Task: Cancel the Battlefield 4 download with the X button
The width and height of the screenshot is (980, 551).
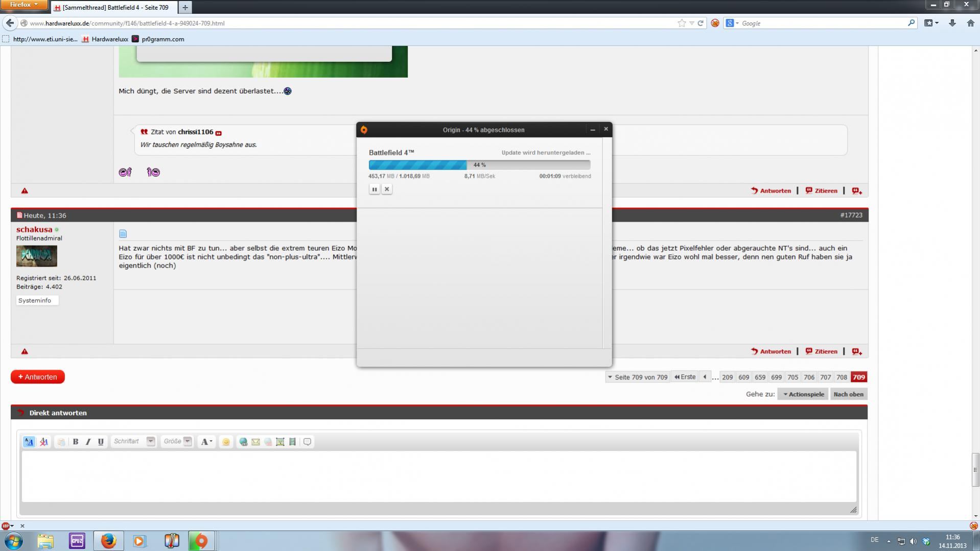Action: pyautogui.click(x=387, y=189)
